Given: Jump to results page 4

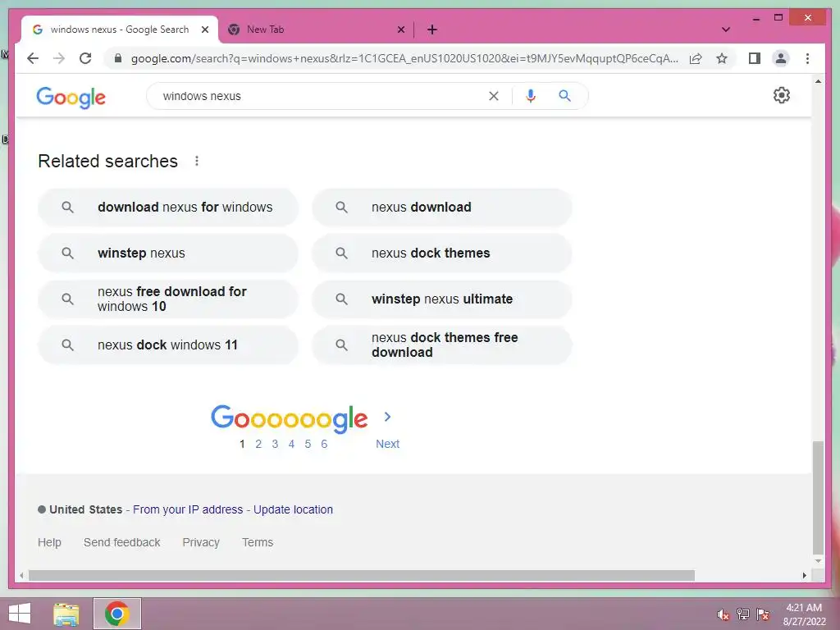Looking at the screenshot, I should 291,444.
